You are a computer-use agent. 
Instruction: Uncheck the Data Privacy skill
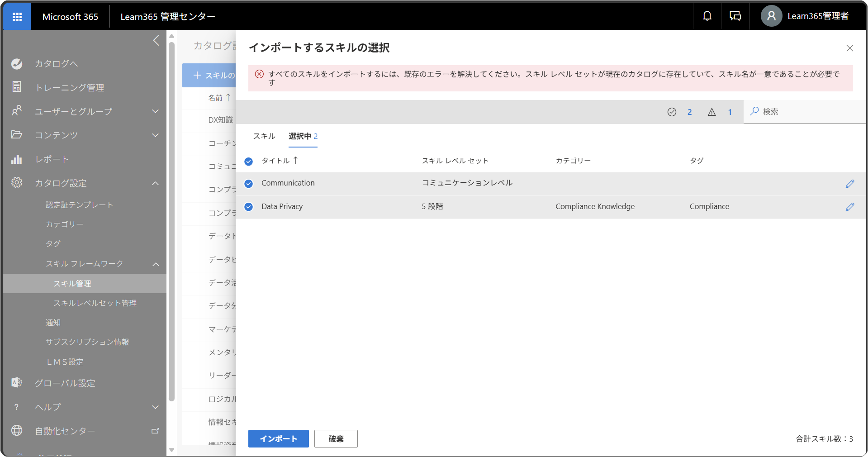click(x=249, y=207)
